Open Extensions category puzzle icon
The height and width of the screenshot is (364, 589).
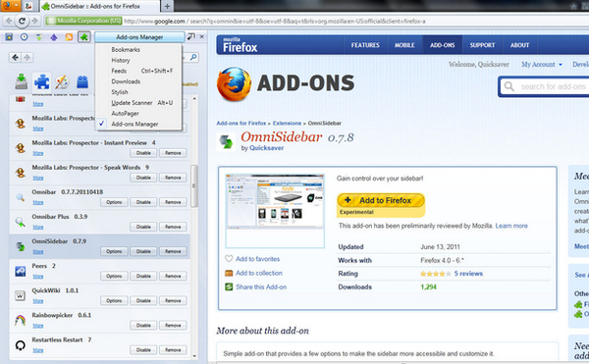point(41,81)
